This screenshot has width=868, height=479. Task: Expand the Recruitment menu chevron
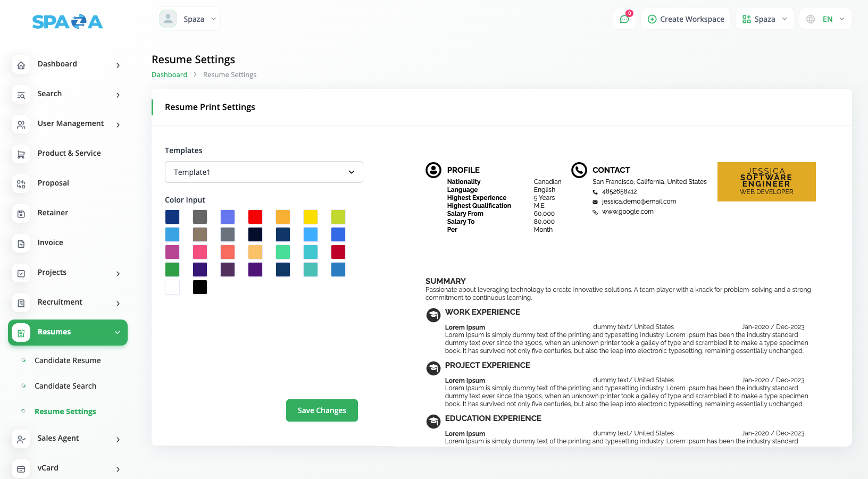click(118, 303)
